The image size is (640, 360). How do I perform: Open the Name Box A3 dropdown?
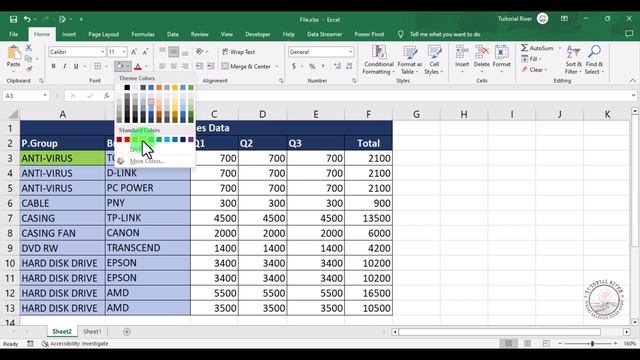pyautogui.click(x=45, y=96)
